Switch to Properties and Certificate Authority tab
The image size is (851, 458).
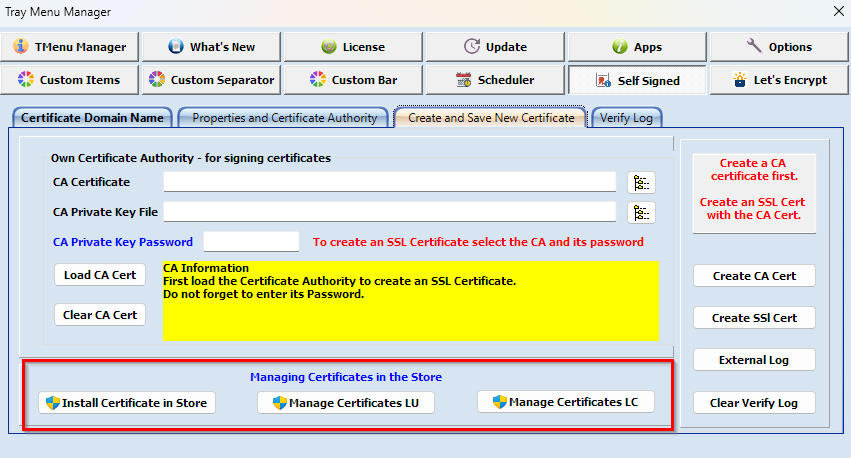(284, 118)
